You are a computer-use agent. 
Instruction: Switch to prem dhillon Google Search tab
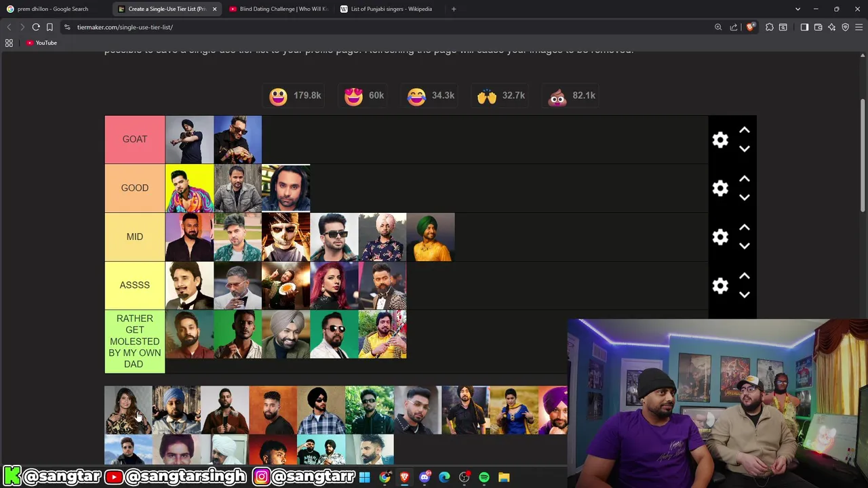pos(52,9)
